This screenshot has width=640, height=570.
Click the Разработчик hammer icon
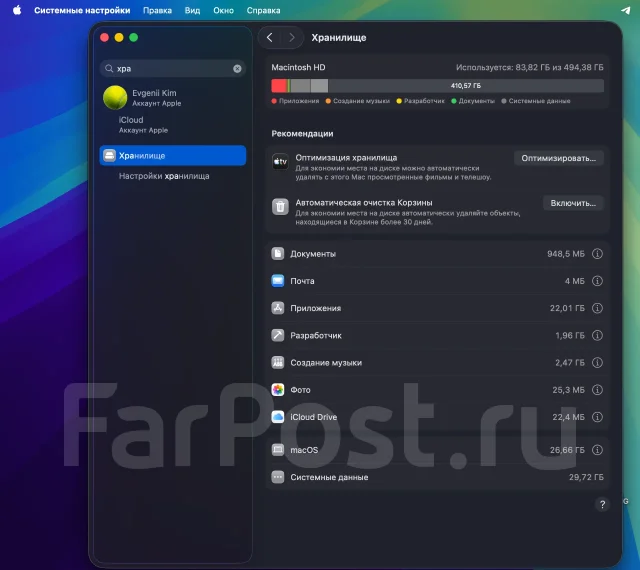[278, 335]
